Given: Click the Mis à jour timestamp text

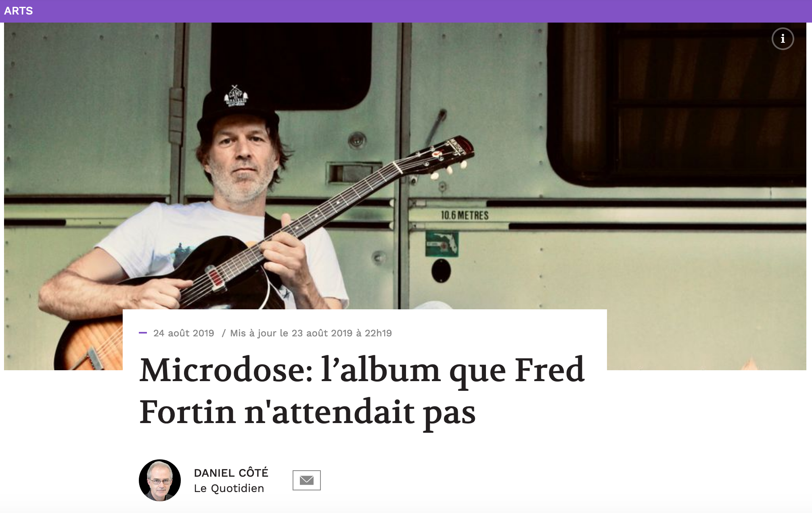Looking at the screenshot, I should (311, 333).
